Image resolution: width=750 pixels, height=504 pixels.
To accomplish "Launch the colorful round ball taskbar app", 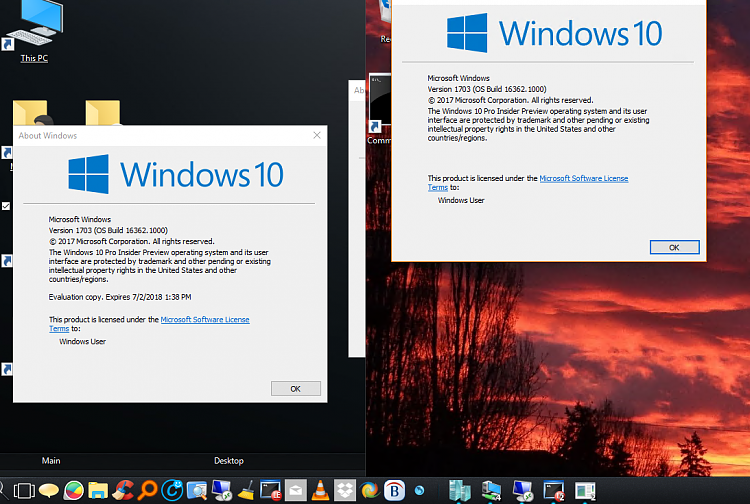I will (74, 491).
